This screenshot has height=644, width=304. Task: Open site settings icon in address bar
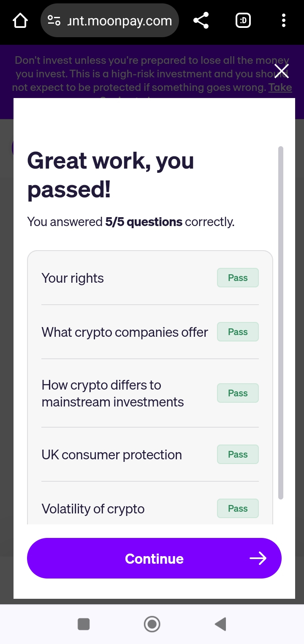point(54,21)
